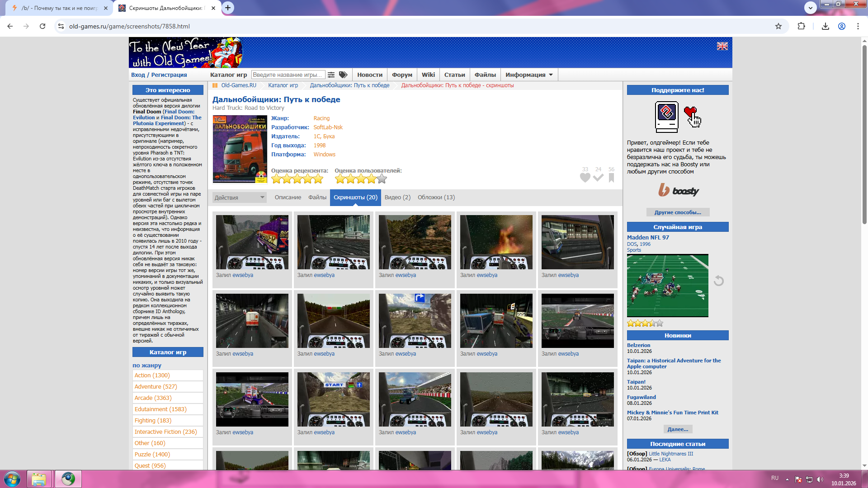Bookmark this page with star icon

tap(778, 26)
